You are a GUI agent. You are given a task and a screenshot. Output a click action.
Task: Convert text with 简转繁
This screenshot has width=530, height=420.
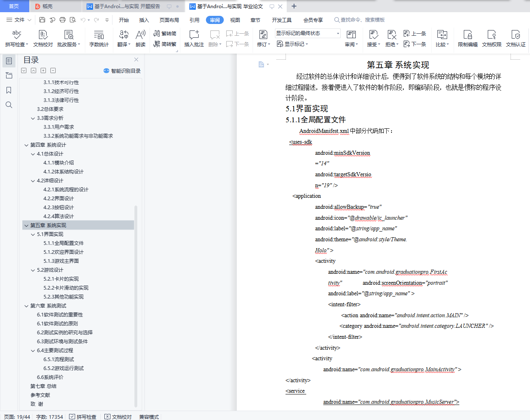click(x=165, y=44)
